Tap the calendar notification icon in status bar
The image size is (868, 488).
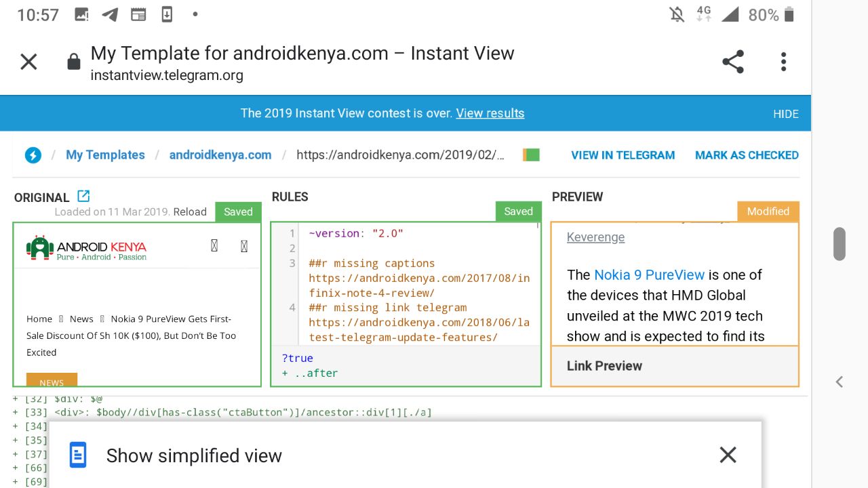138,14
